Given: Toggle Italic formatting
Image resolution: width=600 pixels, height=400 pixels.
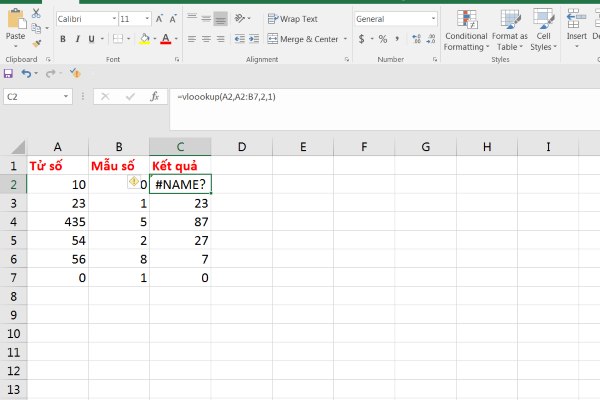Looking at the screenshot, I should point(77,39).
